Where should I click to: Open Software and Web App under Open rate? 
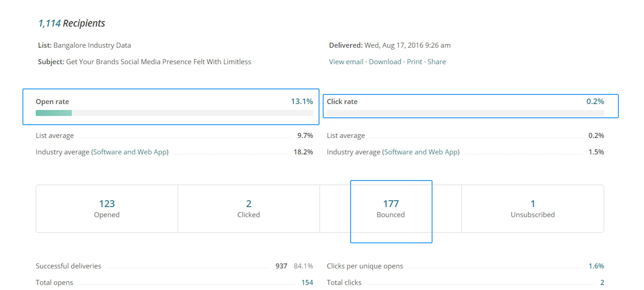[x=130, y=152]
